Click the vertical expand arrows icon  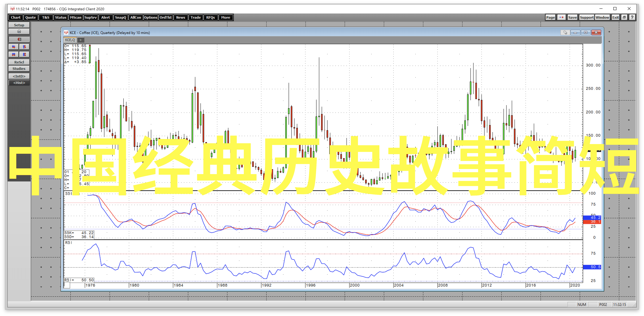click(24, 47)
